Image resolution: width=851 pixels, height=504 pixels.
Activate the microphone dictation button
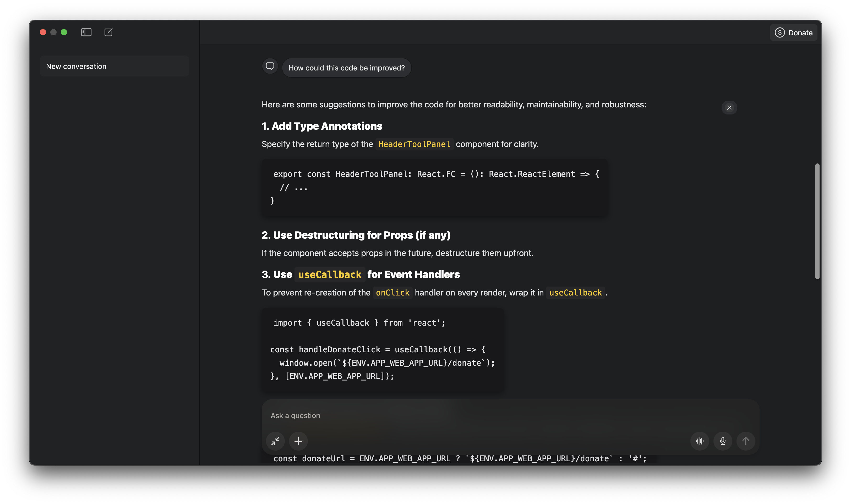tap(723, 441)
